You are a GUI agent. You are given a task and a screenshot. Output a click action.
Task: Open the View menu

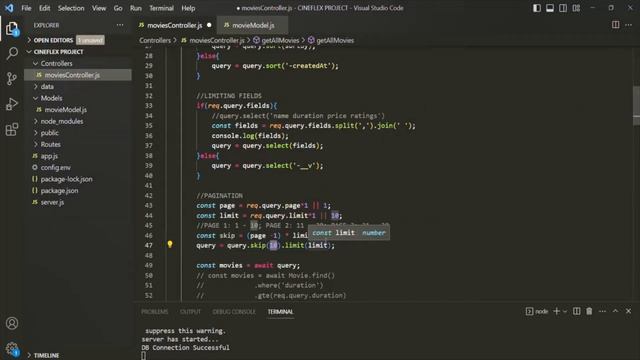tap(99, 8)
